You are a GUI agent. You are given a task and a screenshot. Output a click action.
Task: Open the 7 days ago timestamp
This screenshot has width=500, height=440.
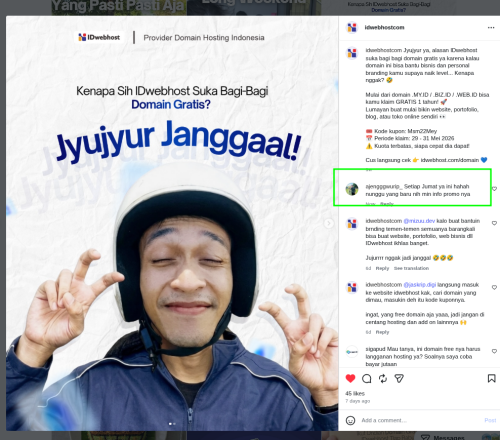pyautogui.click(x=358, y=401)
